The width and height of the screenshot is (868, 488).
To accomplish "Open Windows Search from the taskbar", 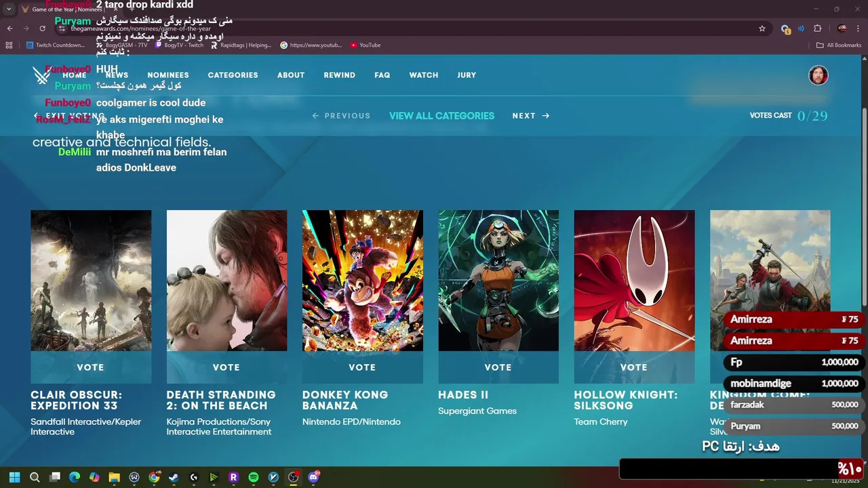I will click(35, 477).
